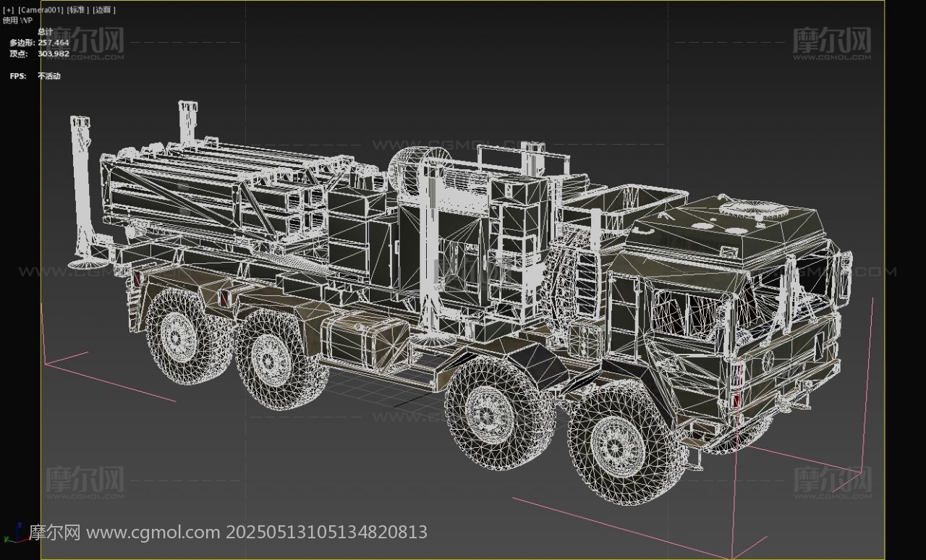Viewport: 926px width, 560px height.
Task: Click the 顶点 label in statistics
Action: coord(18,54)
